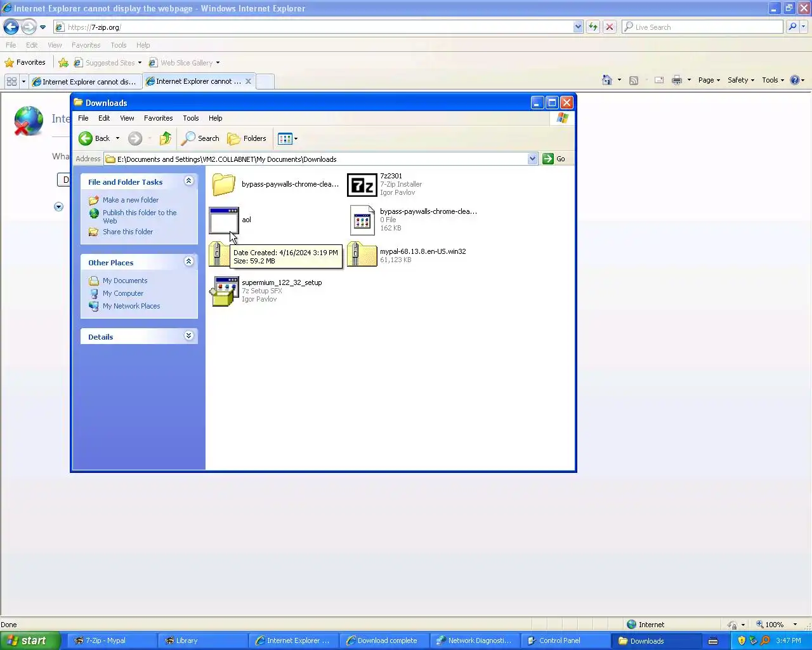
Task: Open My Network Places link
Action: [131, 306]
